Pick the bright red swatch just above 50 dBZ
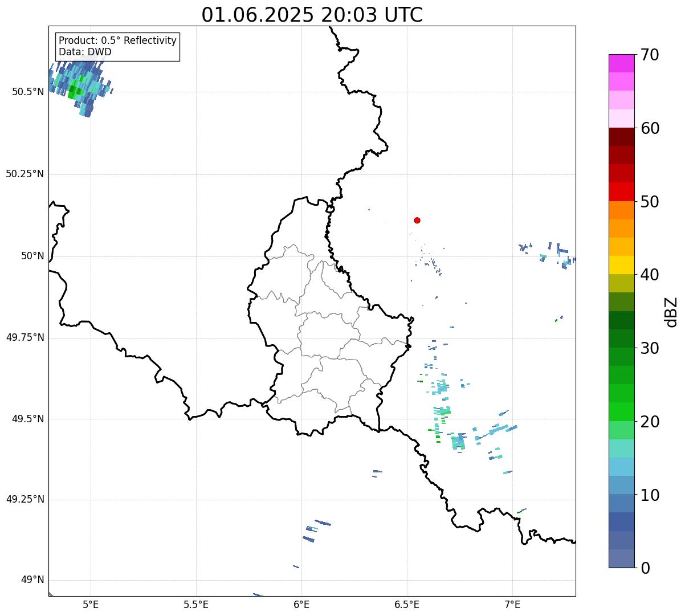 621,191
